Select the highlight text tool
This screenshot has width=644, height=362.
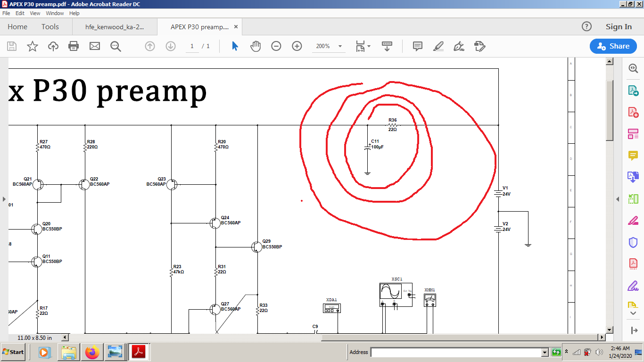(438, 46)
